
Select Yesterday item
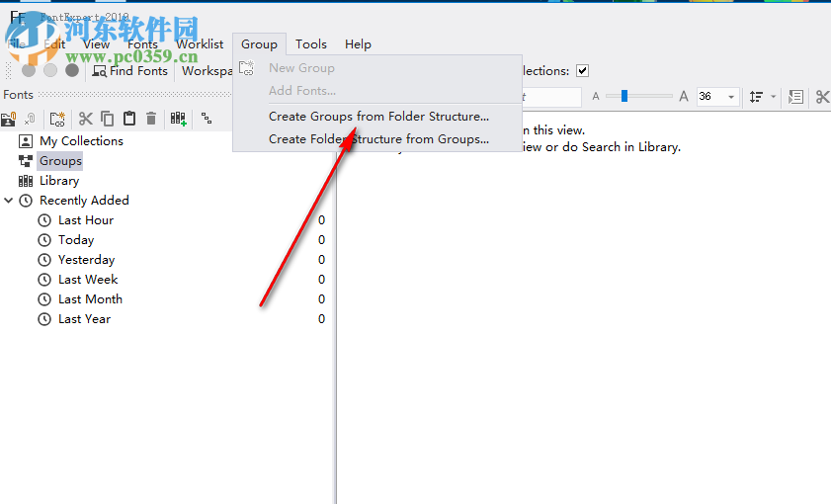click(86, 260)
